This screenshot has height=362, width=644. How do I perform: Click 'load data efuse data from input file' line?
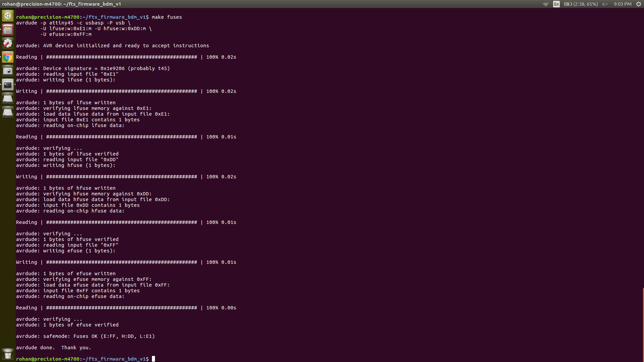click(93, 285)
